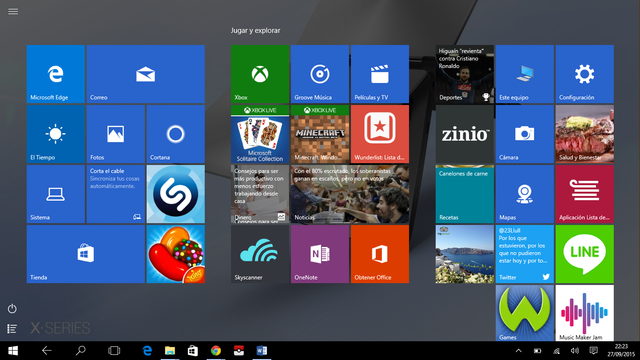Click the battery tray icon
This screenshot has height=360, width=640.
tap(538, 351)
